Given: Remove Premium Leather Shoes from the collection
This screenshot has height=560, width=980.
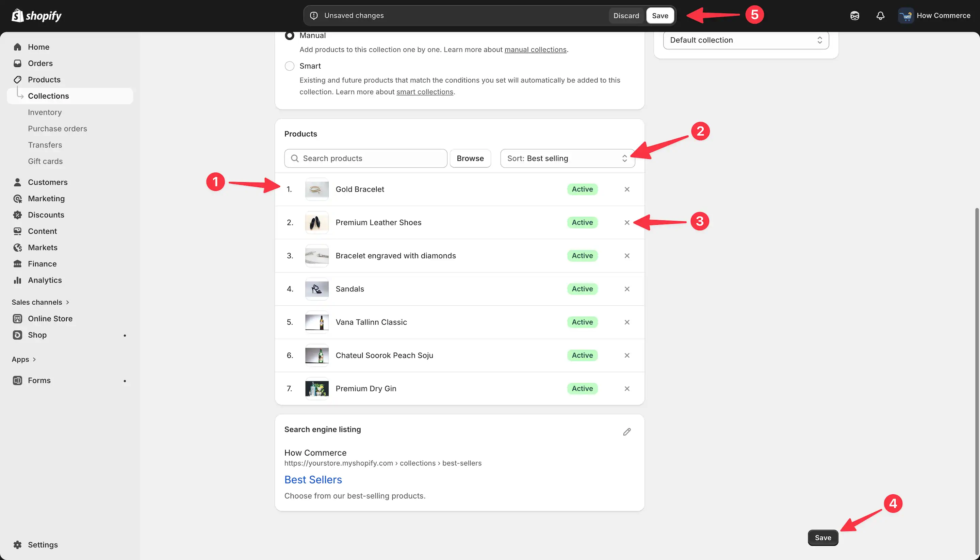Looking at the screenshot, I should pyautogui.click(x=627, y=223).
